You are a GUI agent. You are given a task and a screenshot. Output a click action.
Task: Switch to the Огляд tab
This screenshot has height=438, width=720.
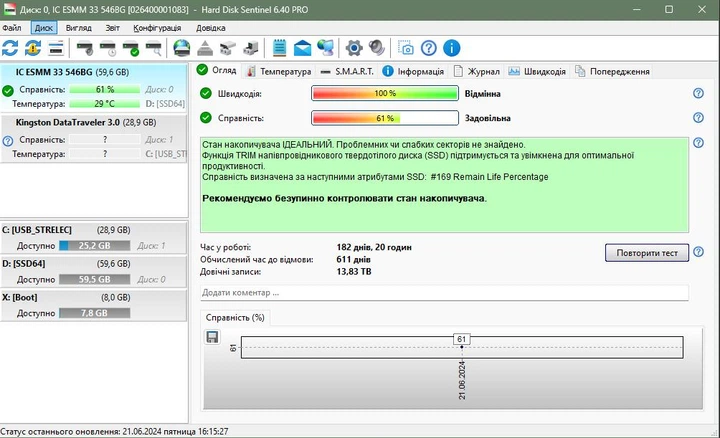(x=217, y=70)
